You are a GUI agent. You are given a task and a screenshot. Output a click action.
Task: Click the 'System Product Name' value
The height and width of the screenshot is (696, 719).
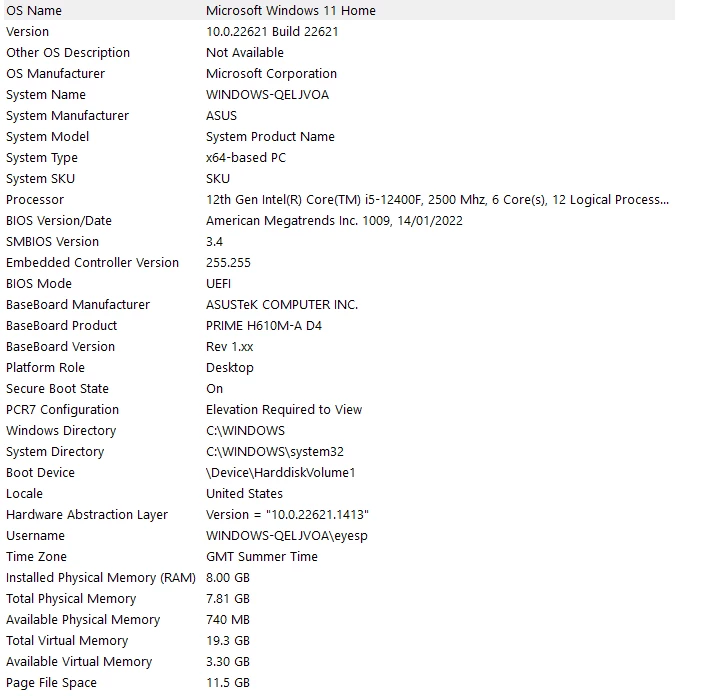click(x=271, y=137)
